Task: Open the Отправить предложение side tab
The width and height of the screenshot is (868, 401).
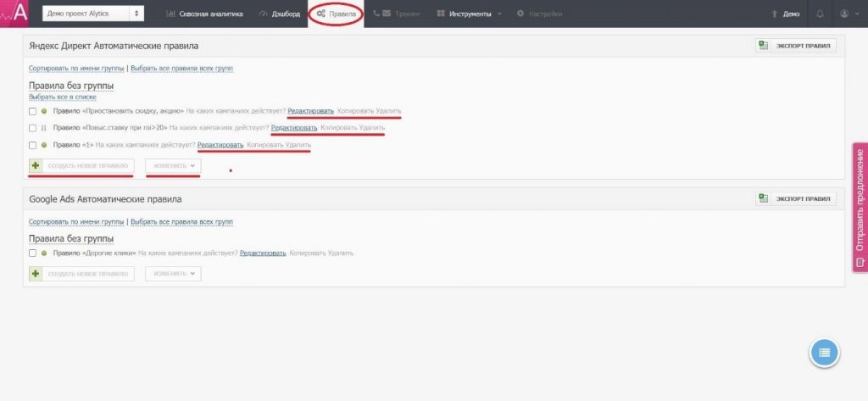Action: [x=860, y=208]
